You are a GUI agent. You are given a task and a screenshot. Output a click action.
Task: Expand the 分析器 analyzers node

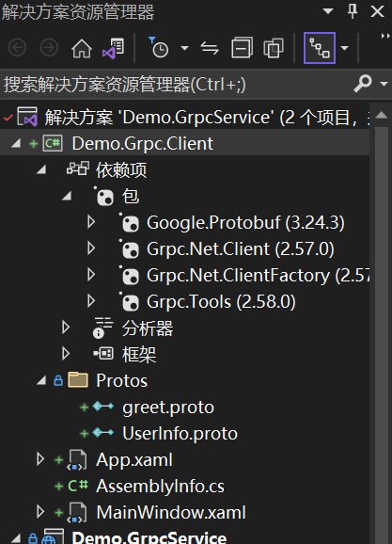pyautogui.click(x=66, y=328)
